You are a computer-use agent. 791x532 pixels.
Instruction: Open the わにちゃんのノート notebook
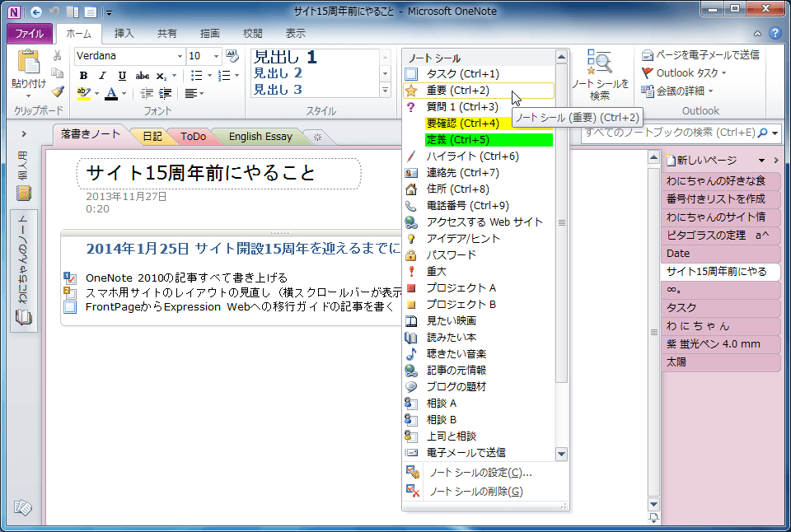coord(24,271)
